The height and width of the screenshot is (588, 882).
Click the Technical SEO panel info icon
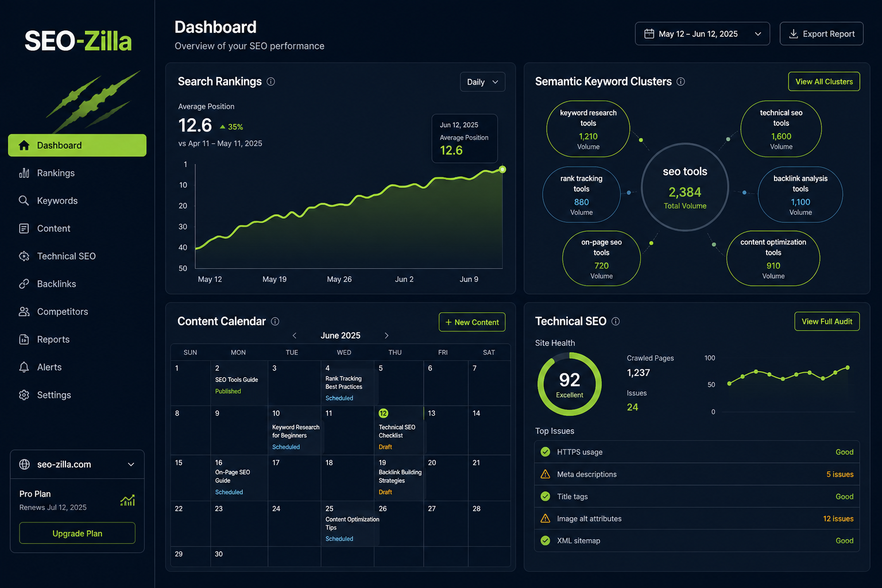(616, 322)
